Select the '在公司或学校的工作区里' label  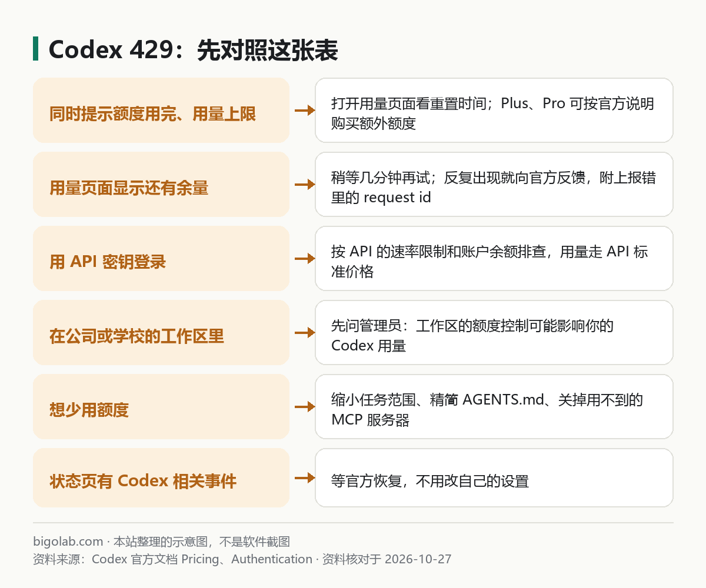[x=136, y=336]
